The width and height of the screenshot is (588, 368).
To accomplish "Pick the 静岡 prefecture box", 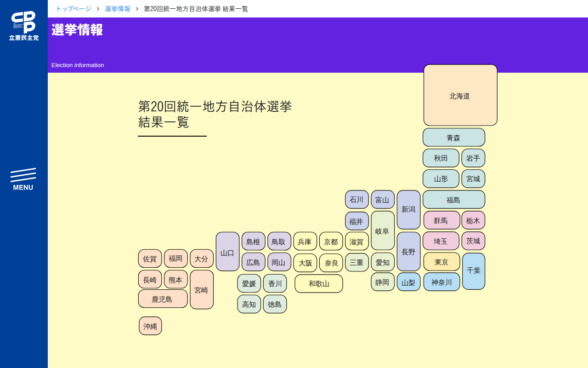I will pyautogui.click(x=383, y=282).
